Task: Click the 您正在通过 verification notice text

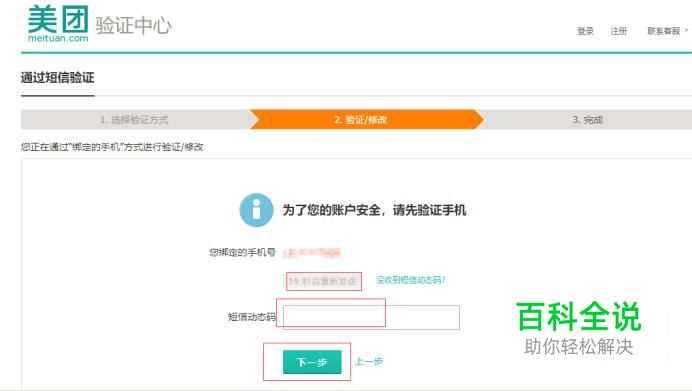Action: click(x=112, y=147)
